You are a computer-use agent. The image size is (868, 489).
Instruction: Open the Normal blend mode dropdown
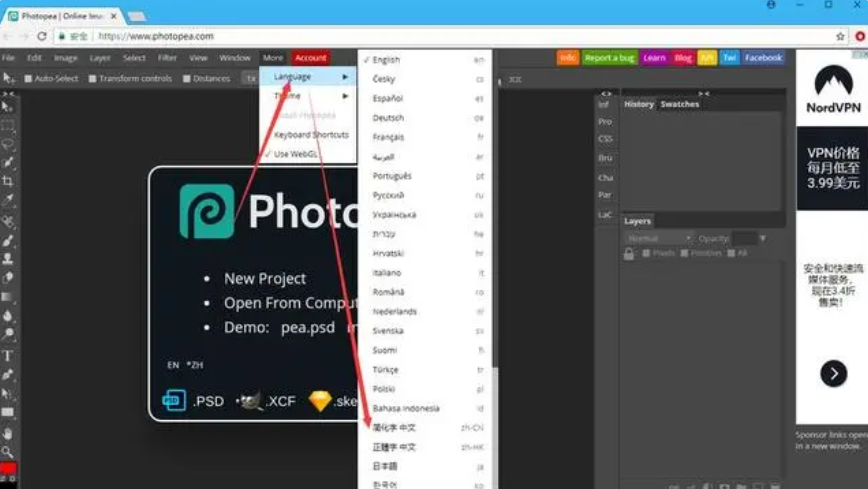[658, 238]
